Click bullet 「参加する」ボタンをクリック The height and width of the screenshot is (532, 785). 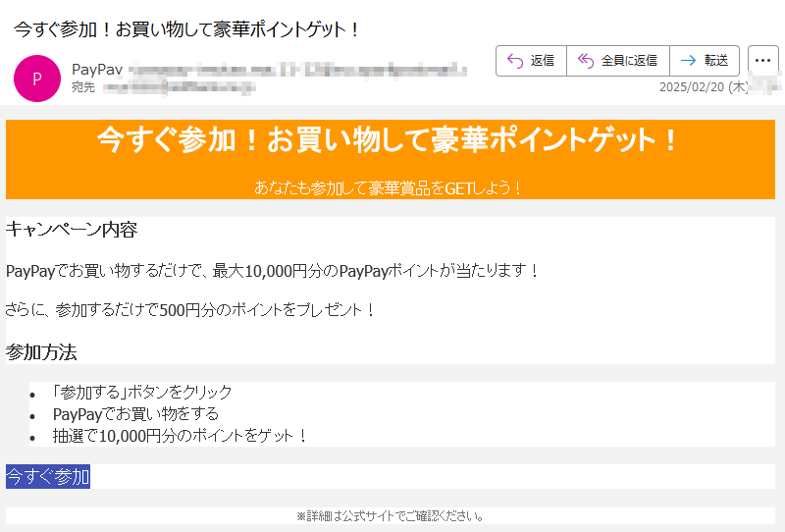click(141, 392)
